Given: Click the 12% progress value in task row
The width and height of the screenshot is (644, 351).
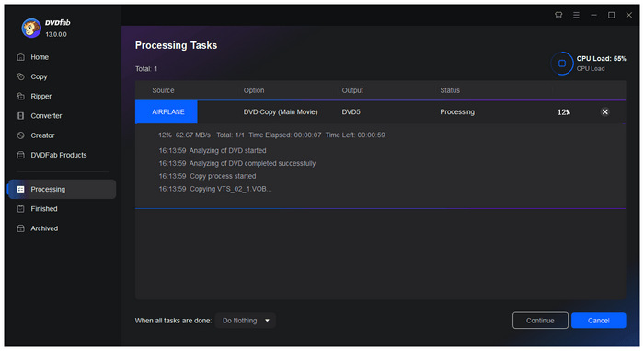Looking at the screenshot, I should [563, 112].
